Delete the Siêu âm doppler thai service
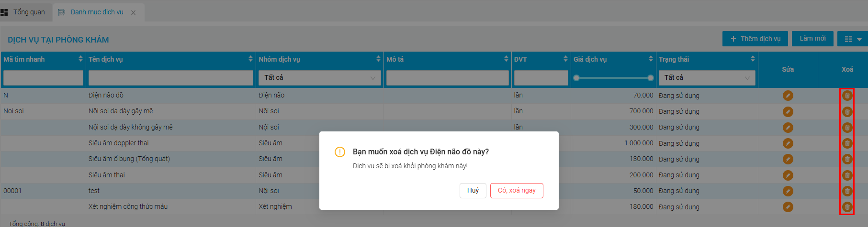Image resolution: width=868 pixels, height=227 pixels. 847,143
